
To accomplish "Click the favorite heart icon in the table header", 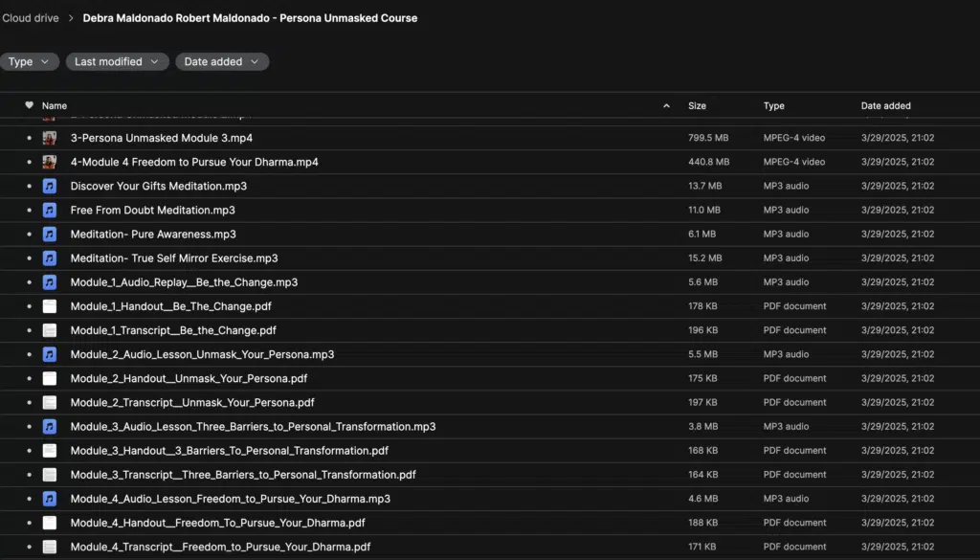I will click(29, 105).
